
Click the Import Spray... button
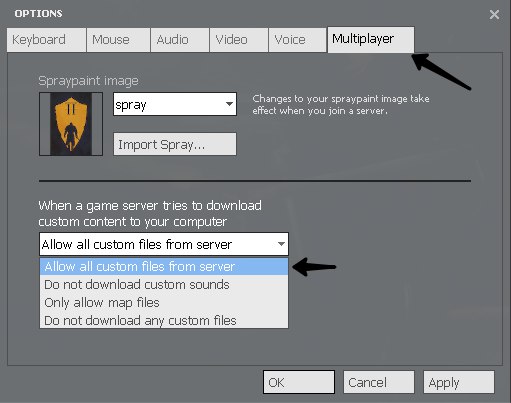pos(175,144)
